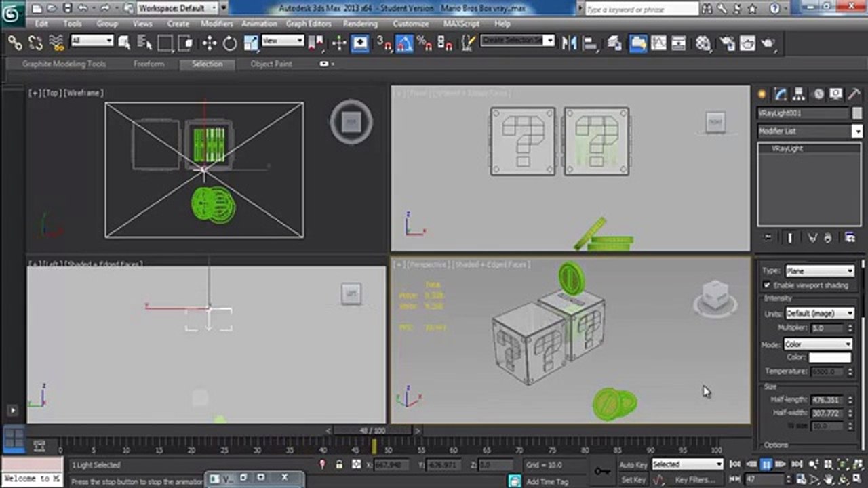Toggle Enable viewport shading checkbox

click(x=767, y=285)
